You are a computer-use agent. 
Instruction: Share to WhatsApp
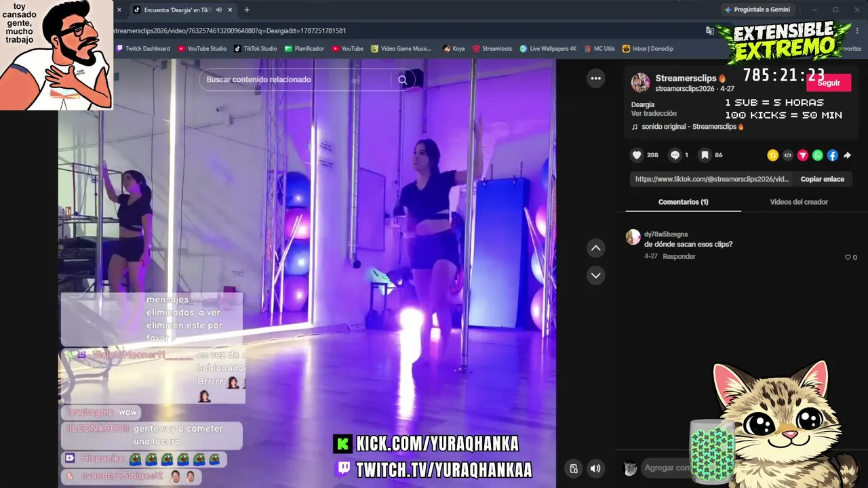click(x=817, y=155)
